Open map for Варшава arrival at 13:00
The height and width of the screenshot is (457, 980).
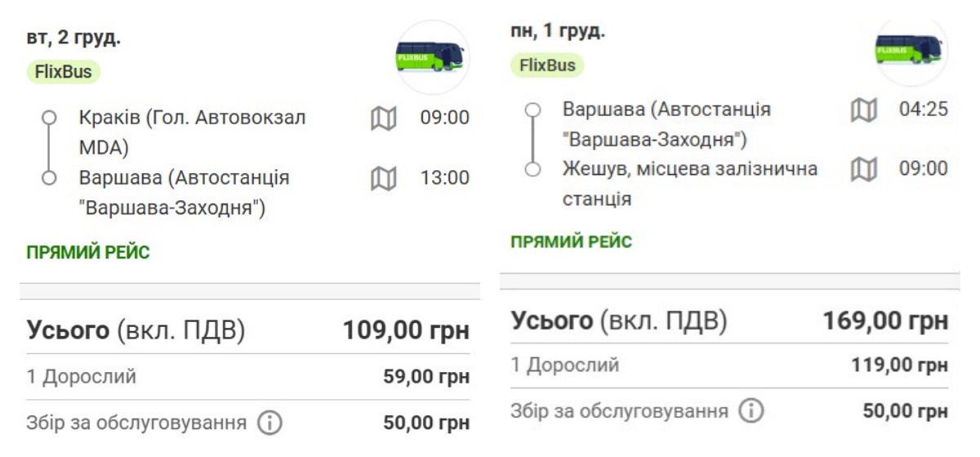pos(383,178)
